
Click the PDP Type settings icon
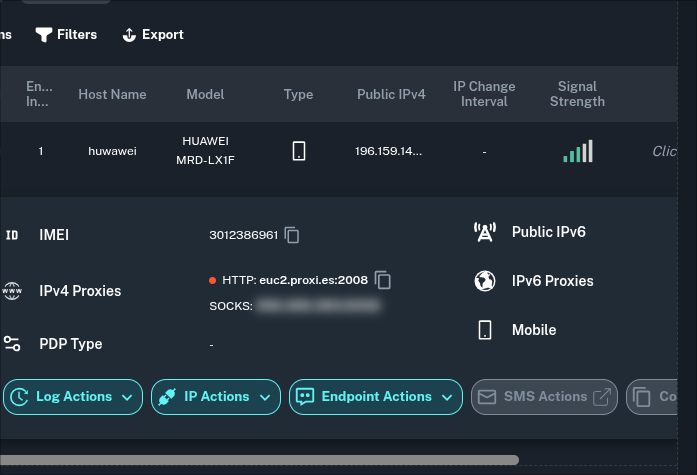(x=12, y=344)
